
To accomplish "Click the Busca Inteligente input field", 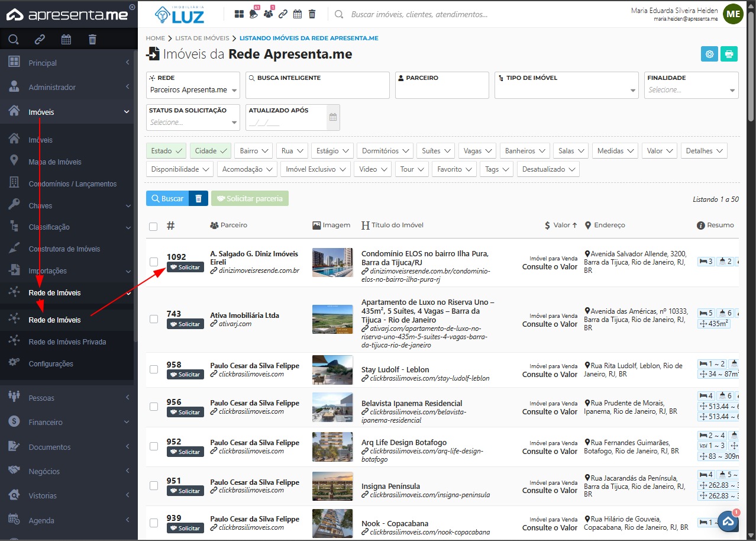I will coord(317,90).
